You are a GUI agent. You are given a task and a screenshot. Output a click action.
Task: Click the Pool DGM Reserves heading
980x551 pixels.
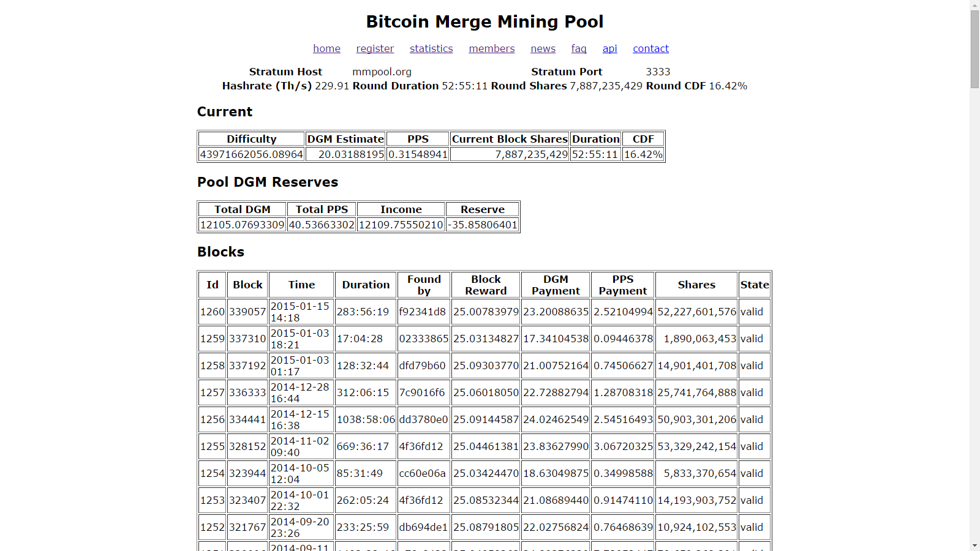[268, 182]
